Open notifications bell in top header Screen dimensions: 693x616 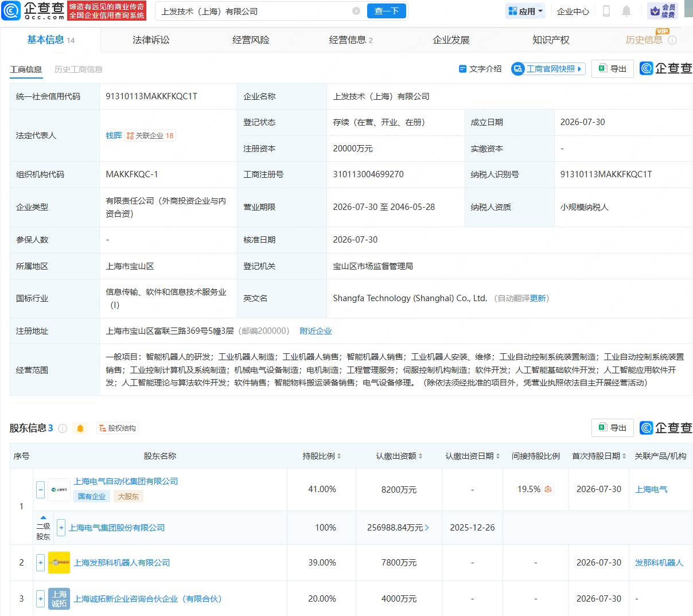click(626, 11)
